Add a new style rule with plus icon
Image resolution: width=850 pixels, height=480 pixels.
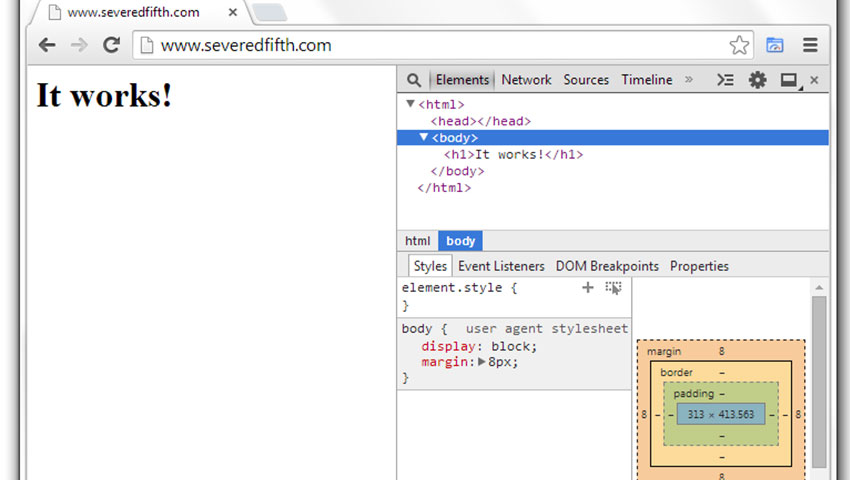pyautogui.click(x=588, y=288)
